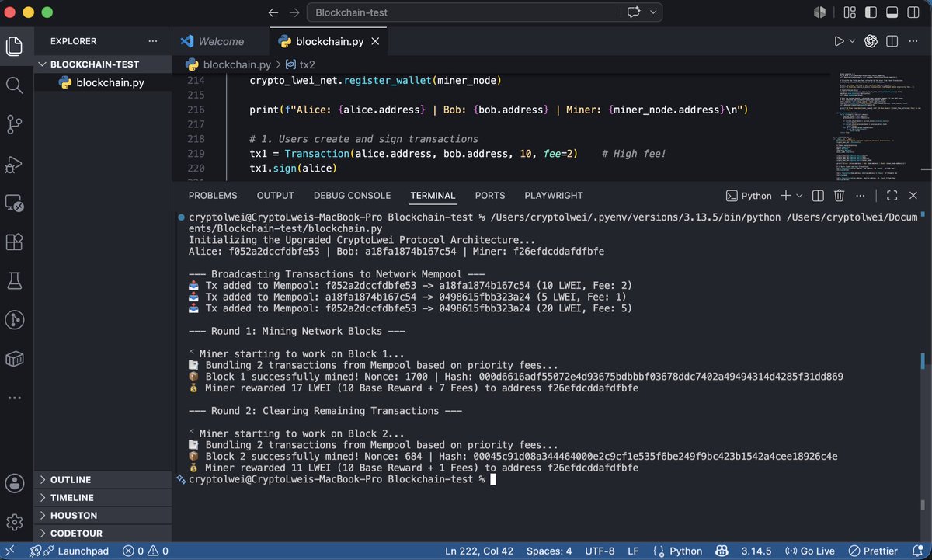Screen dimensions: 932x560
Task: Open the Search view in activity bar
Action: click(14, 85)
